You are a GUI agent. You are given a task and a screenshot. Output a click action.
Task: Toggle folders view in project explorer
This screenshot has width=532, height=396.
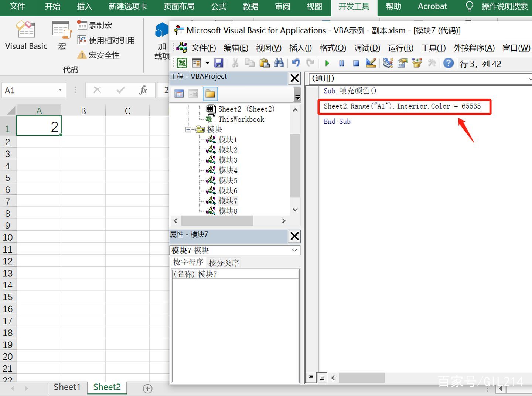point(210,94)
